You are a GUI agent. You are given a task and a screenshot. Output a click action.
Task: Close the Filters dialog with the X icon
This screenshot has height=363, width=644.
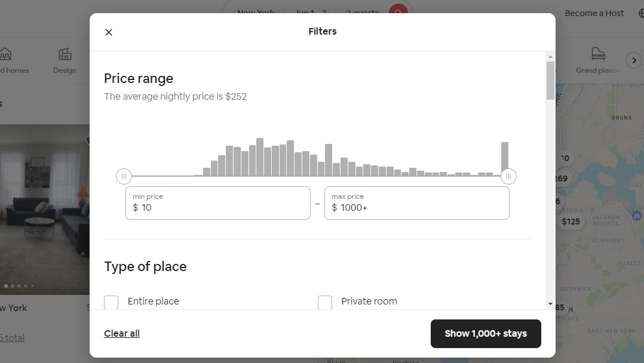click(109, 32)
